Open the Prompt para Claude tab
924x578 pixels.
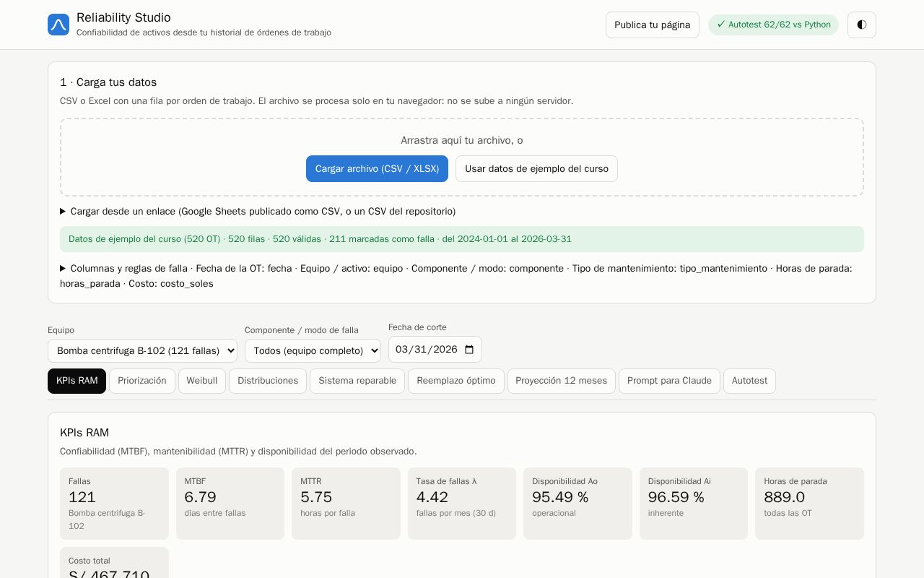pyautogui.click(x=669, y=381)
